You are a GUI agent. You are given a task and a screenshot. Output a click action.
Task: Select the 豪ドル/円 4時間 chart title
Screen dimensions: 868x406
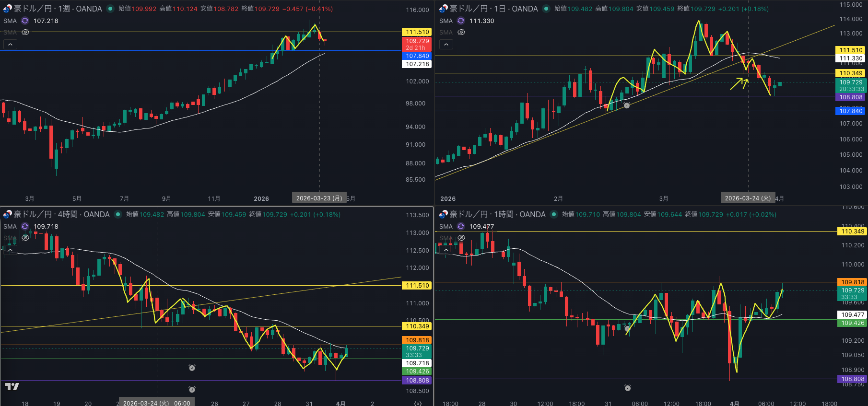(x=61, y=214)
